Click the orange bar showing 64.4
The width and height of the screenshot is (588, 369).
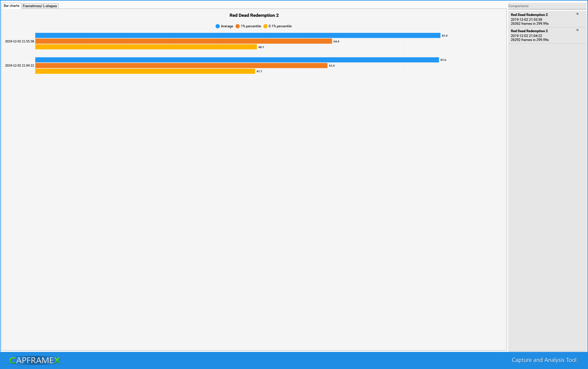point(182,41)
